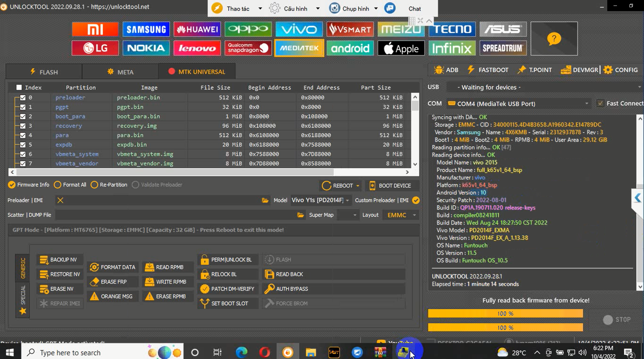Open the ADB tab
The width and height of the screenshot is (644, 359).
tap(446, 70)
